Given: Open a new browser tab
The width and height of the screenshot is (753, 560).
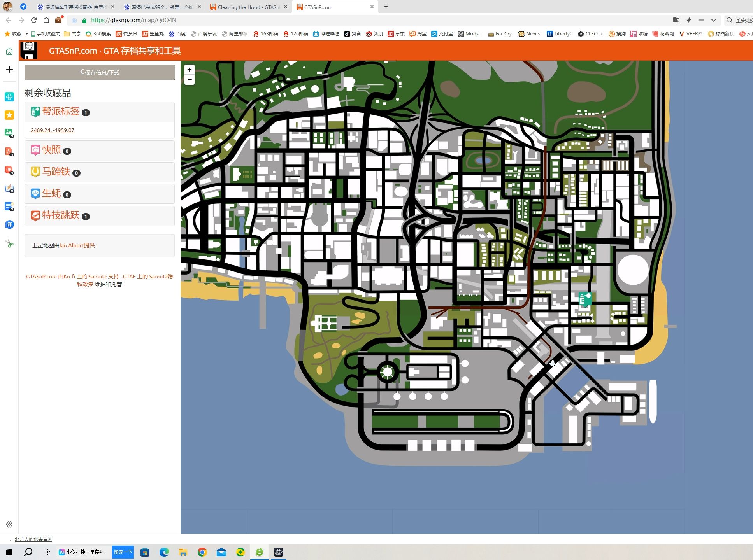Looking at the screenshot, I should pos(386,7).
